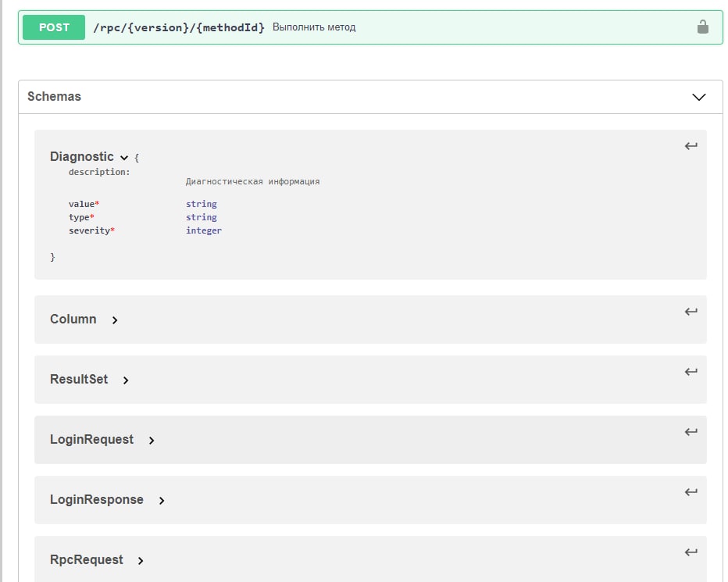Click the 'integer' type of severity
728x582 pixels.
[204, 230]
